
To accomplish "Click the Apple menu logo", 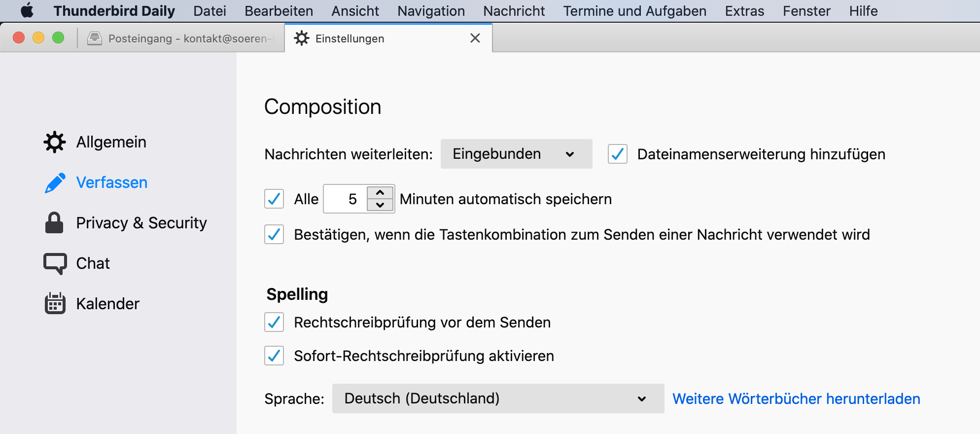I will [x=27, y=11].
